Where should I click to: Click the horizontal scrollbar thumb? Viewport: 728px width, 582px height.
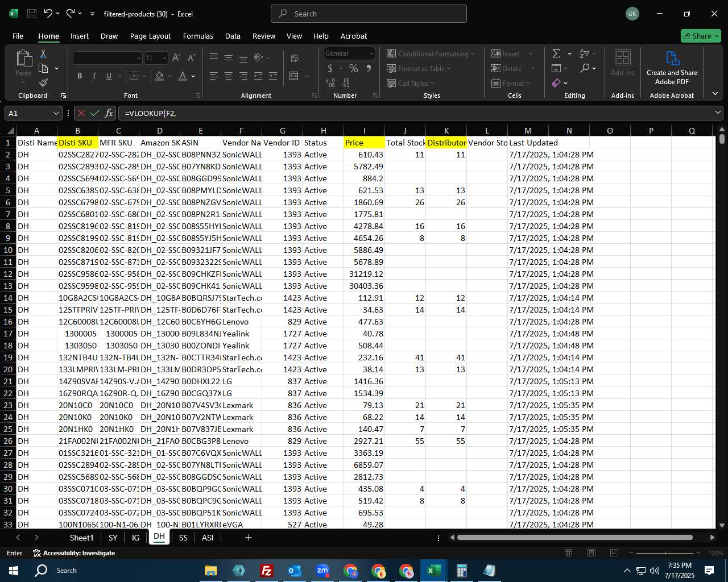pos(575,538)
